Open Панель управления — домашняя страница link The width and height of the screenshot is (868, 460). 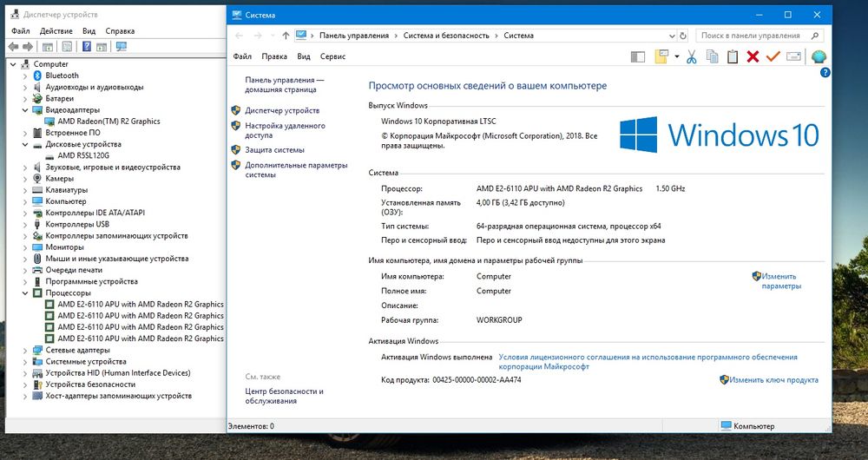285,85
